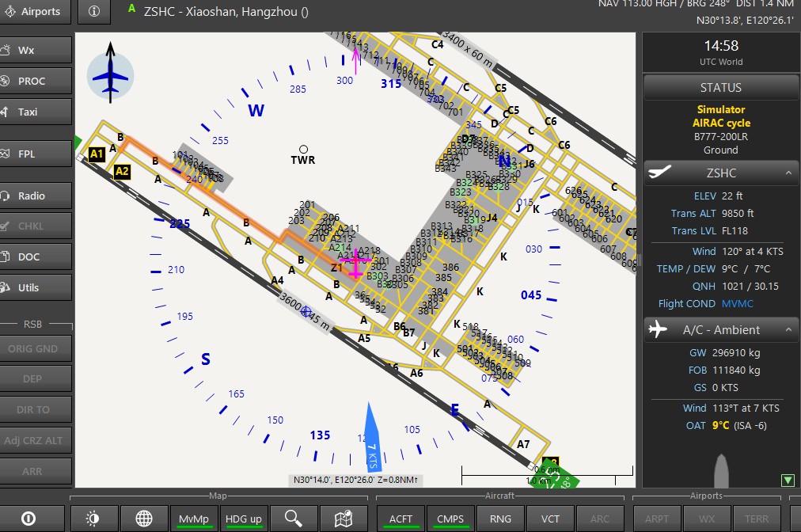Click the PROC sidebar icon
The width and height of the screenshot is (801, 532).
(5, 81)
